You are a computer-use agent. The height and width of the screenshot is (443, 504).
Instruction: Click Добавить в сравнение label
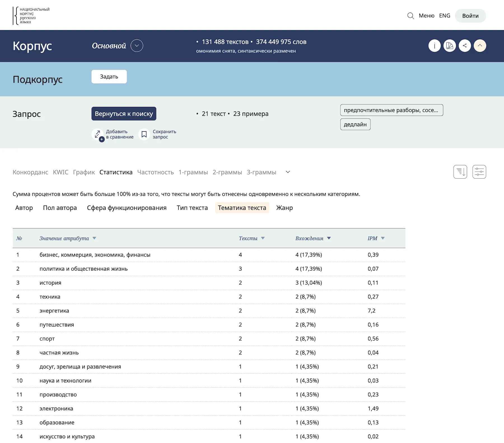[120, 134]
